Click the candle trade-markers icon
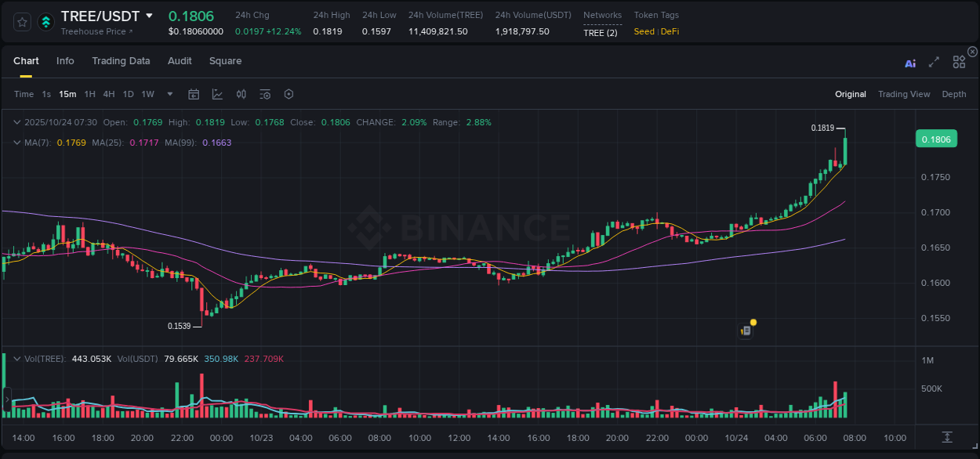980x459 pixels. (241, 93)
